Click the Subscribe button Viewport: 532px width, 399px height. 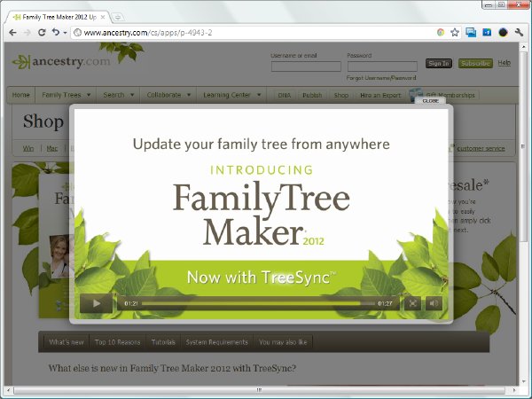[x=475, y=64]
